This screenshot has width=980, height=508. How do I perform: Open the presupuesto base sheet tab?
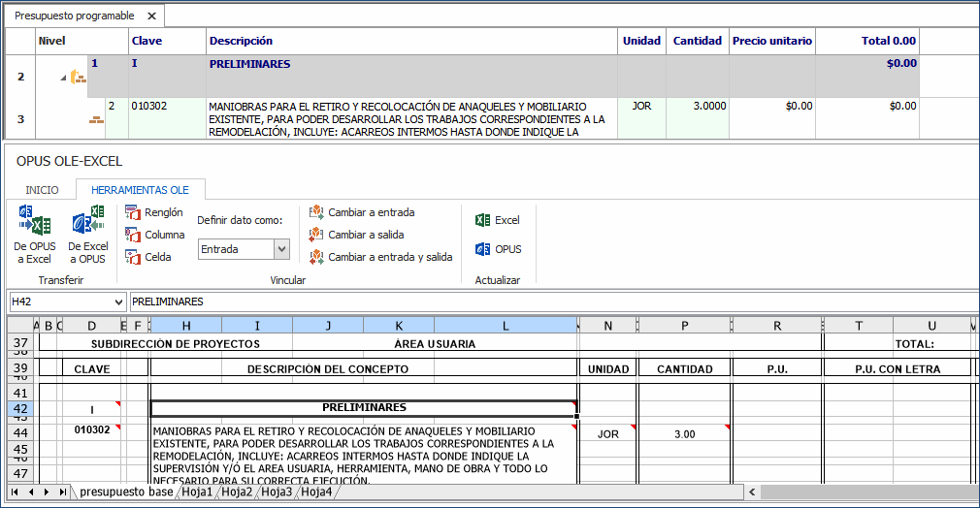click(x=126, y=492)
